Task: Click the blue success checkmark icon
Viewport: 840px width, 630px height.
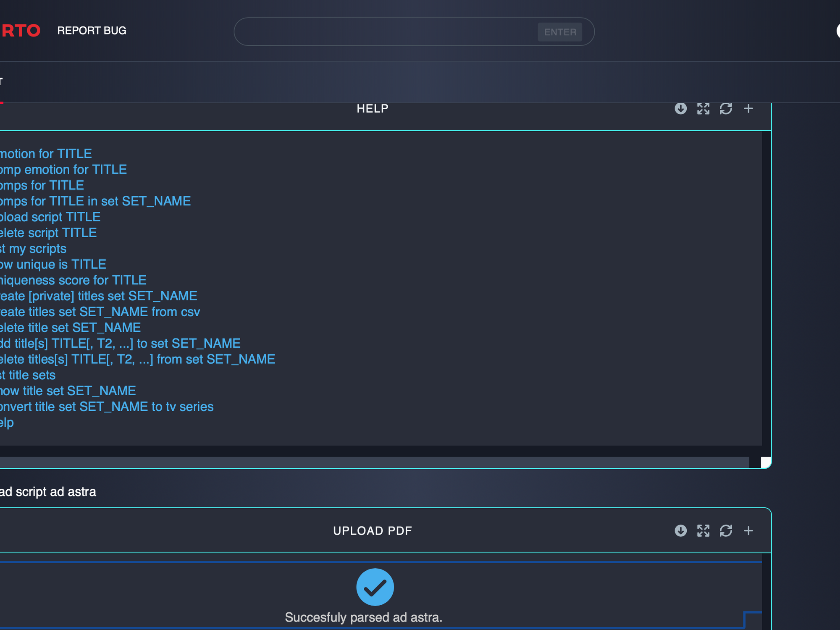Action: coord(375,587)
